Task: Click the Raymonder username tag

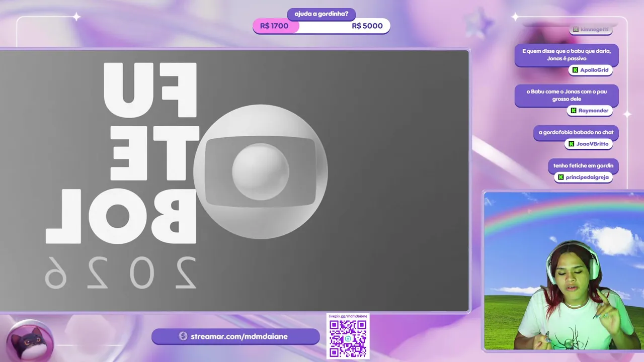Action: pos(590,111)
